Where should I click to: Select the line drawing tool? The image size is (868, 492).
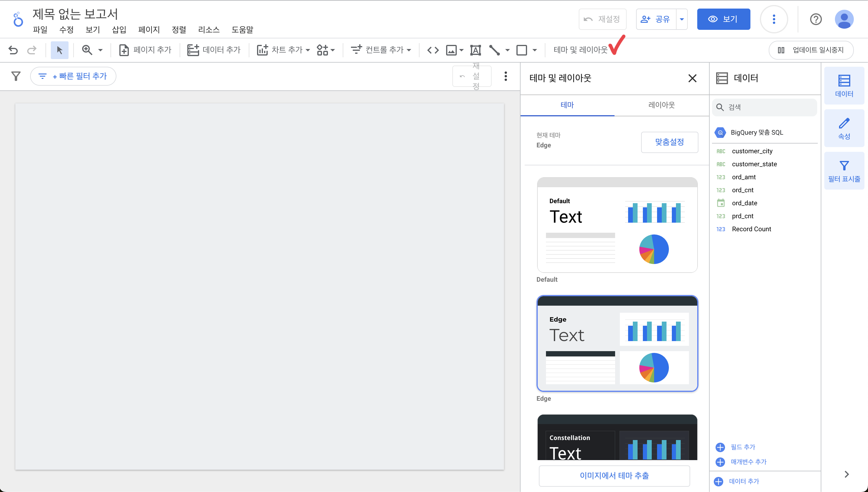(494, 50)
